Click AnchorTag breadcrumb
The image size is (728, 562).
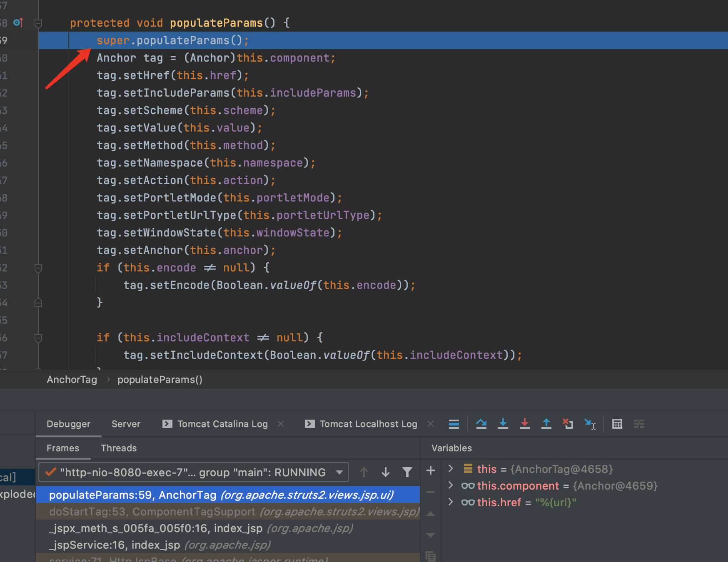[72, 380]
